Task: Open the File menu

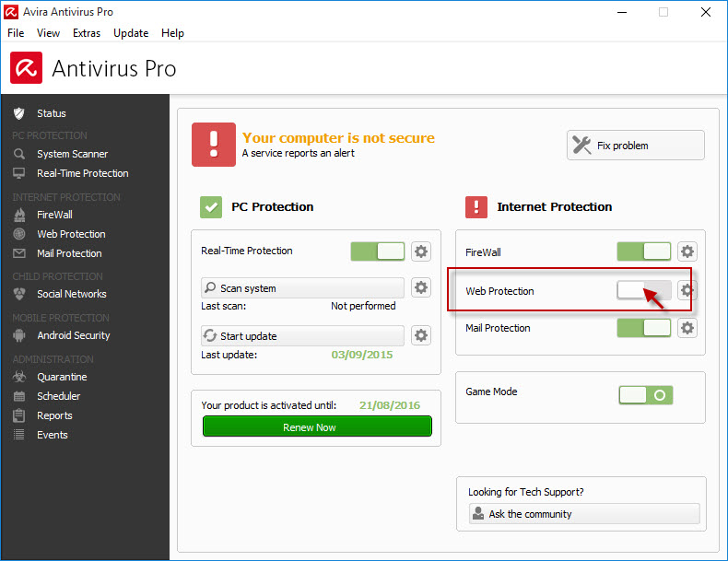Action: (16, 33)
